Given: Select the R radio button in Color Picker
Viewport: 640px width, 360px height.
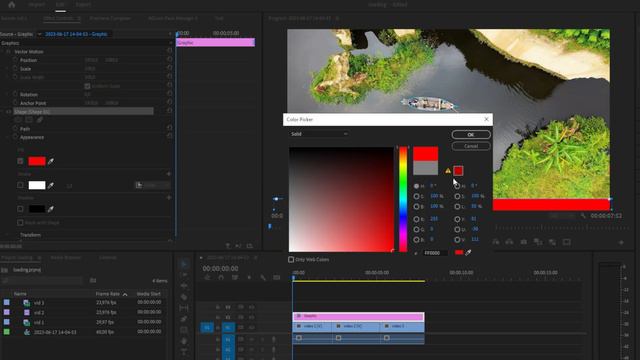Looking at the screenshot, I should [416, 219].
